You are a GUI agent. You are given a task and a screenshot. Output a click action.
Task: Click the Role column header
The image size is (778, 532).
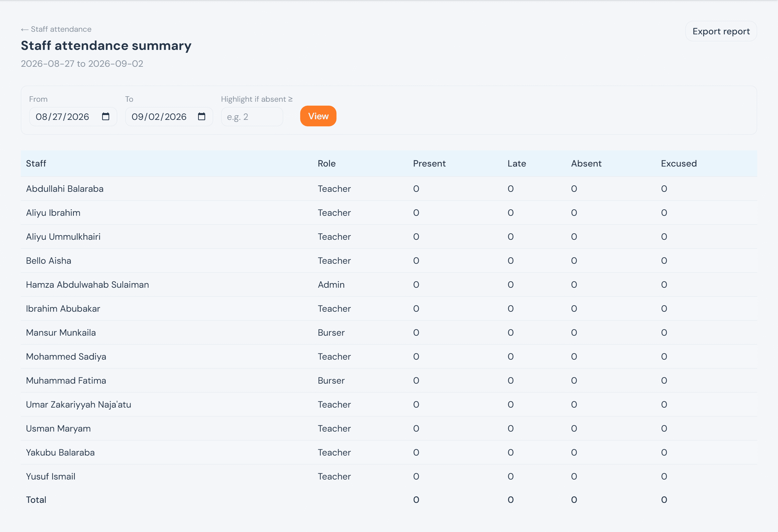pos(326,163)
